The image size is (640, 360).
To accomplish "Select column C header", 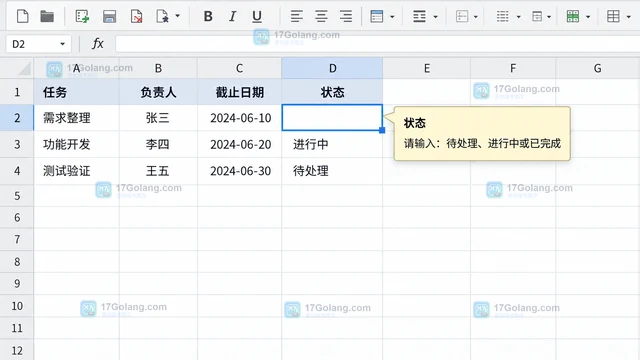I will point(240,68).
